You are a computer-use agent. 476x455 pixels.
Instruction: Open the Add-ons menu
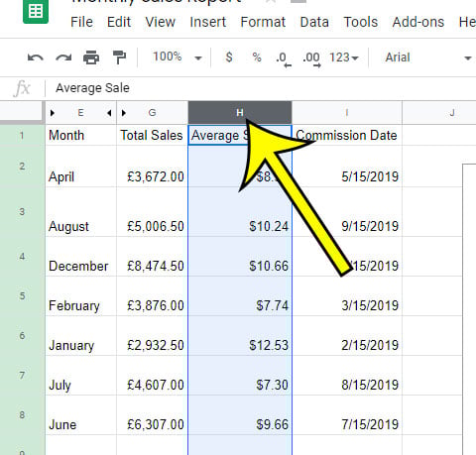tap(418, 22)
